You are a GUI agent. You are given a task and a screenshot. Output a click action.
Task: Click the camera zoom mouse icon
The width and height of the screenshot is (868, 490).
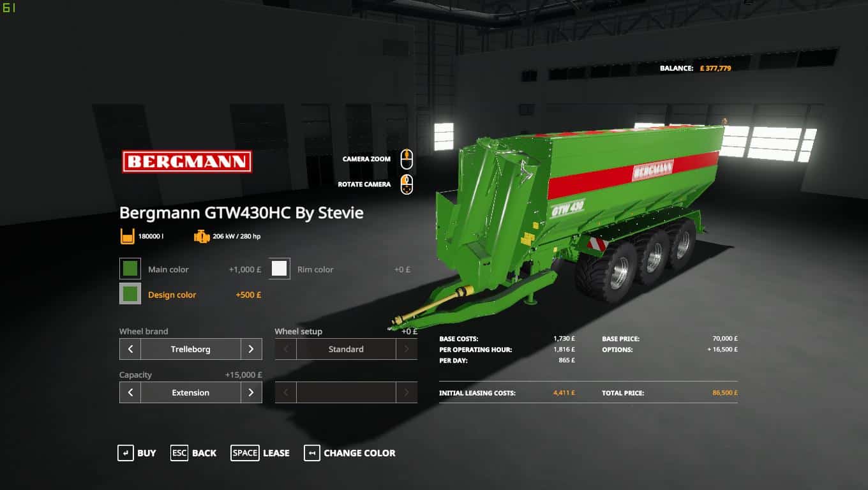tap(407, 159)
